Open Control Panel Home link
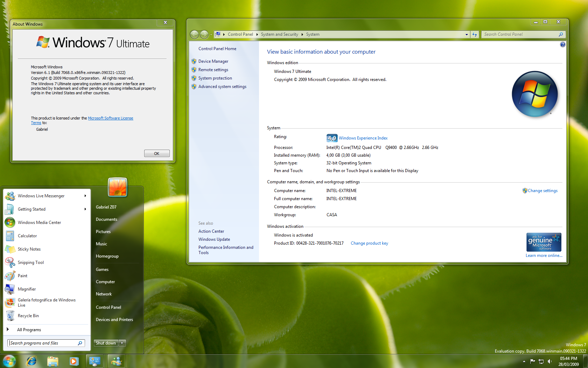This screenshot has width=588, height=368. (x=217, y=49)
